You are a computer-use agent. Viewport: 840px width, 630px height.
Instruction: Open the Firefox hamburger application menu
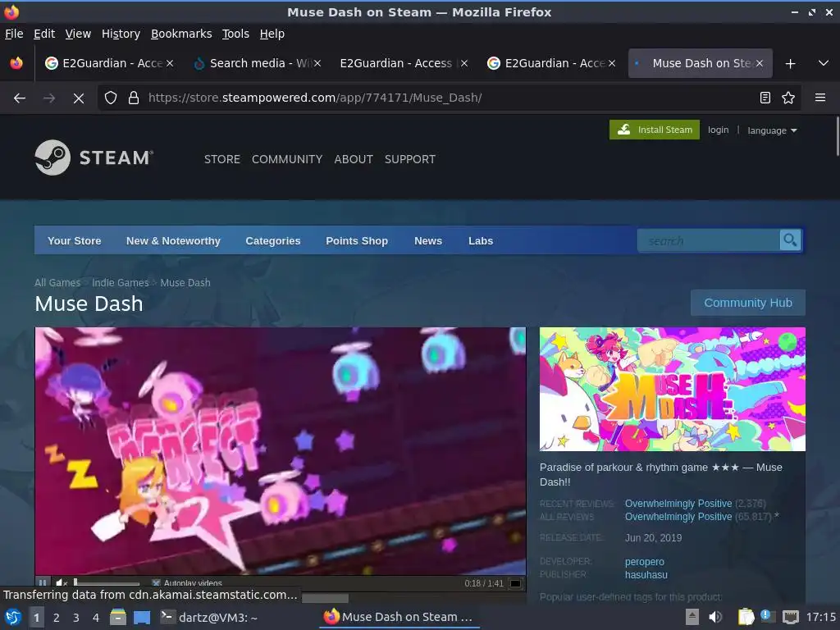pos(820,98)
